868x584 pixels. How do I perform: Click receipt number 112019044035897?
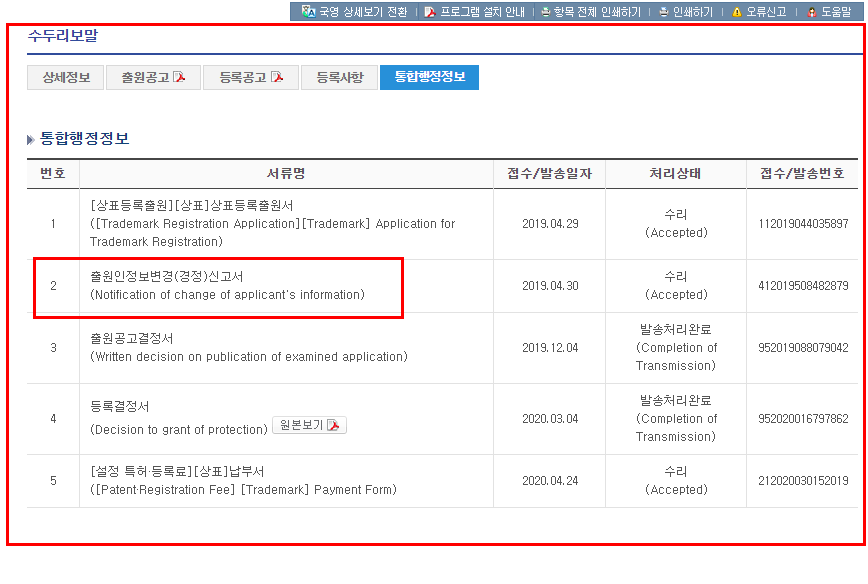tap(803, 224)
